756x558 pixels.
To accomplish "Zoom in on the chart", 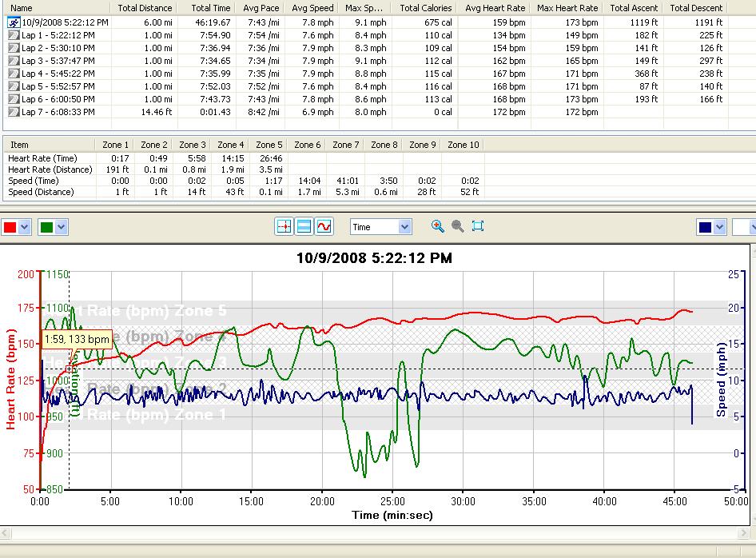I will coord(437,226).
